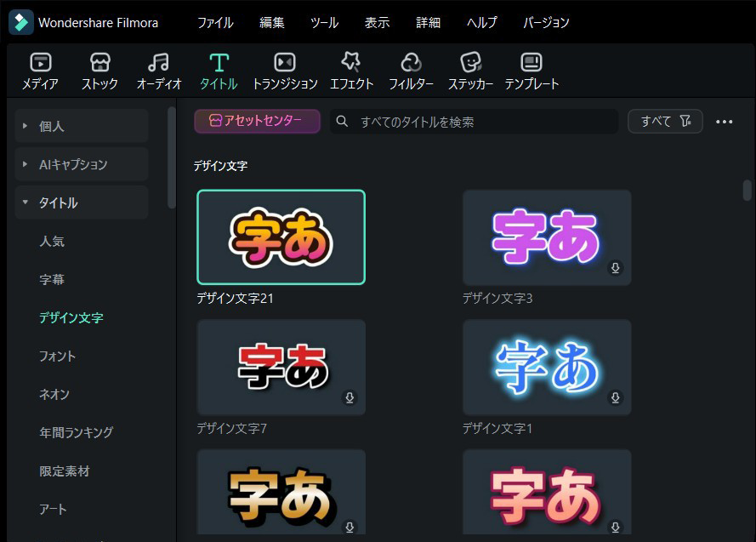Open the テンプレート panel

tap(531, 70)
